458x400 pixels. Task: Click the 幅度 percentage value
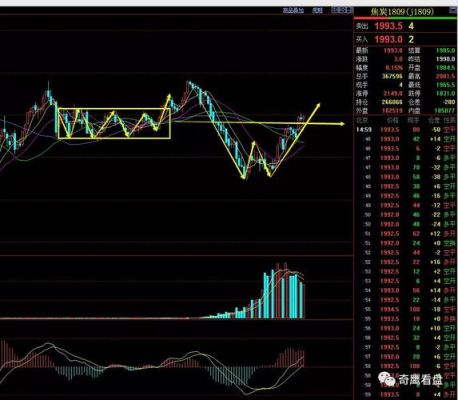393,68
